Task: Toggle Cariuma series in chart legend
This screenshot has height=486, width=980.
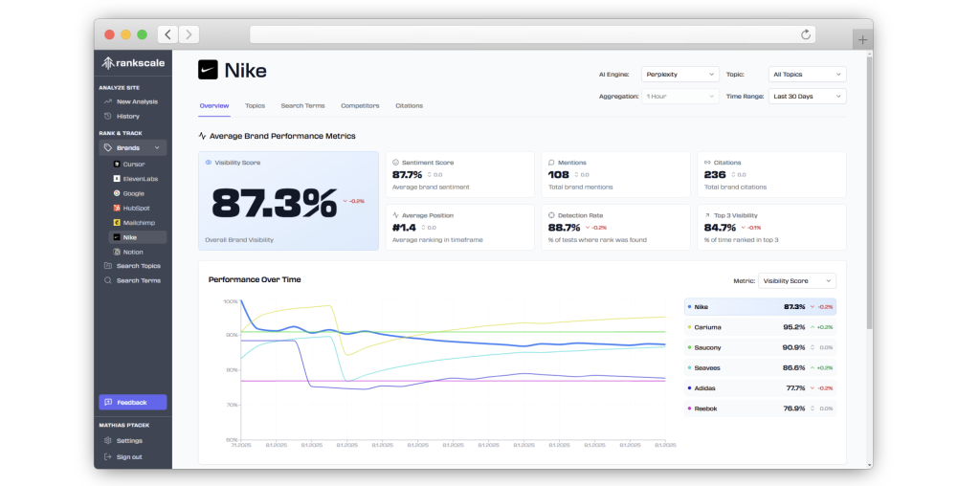Action: tap(760, 327)
